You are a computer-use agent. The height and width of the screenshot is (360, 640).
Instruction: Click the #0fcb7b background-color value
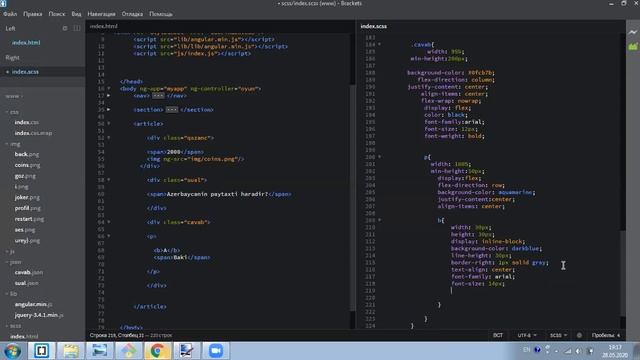pyautogui.click(x=480, y=73)
